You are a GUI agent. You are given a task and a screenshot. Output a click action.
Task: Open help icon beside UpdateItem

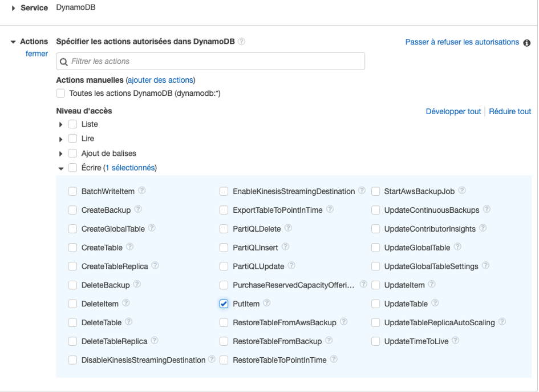pyautogui.click(x=432, y=284)
